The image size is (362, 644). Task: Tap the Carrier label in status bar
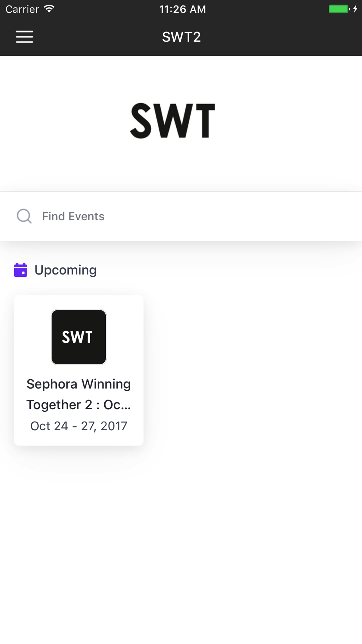22,9
